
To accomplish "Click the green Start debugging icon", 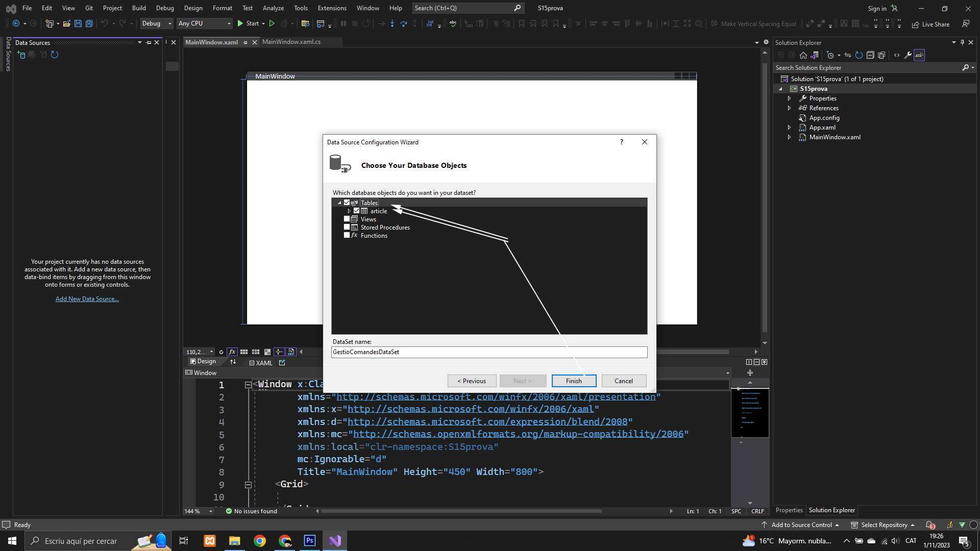I will (x=240, y=23).
